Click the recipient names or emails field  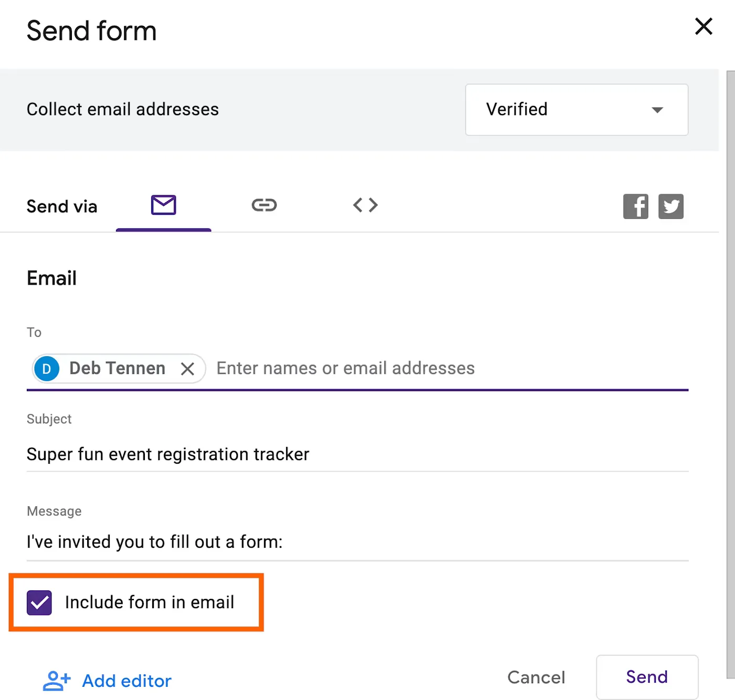click(451, 369)
